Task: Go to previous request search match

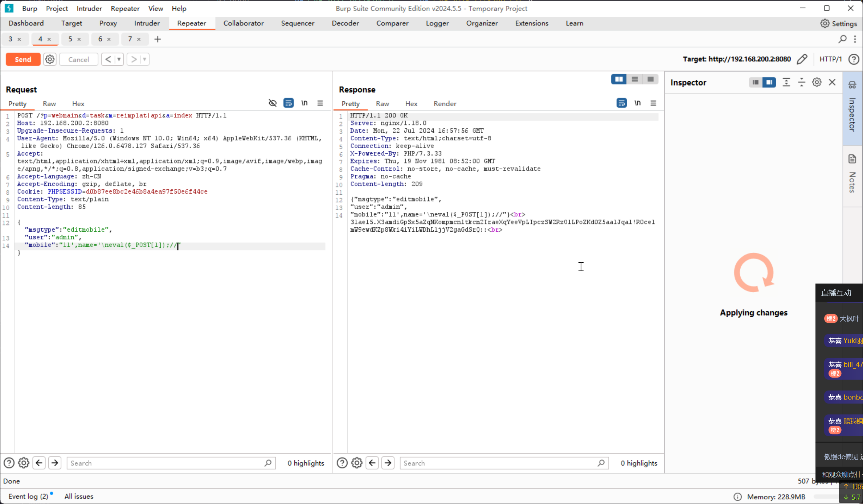Action: [39, 463]
